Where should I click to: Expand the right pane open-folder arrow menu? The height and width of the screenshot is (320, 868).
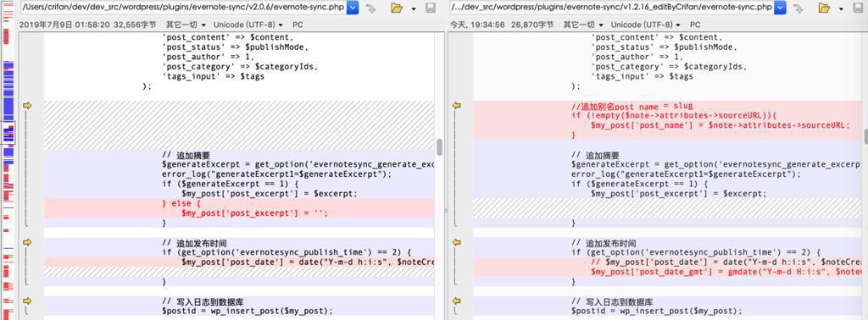842,9
